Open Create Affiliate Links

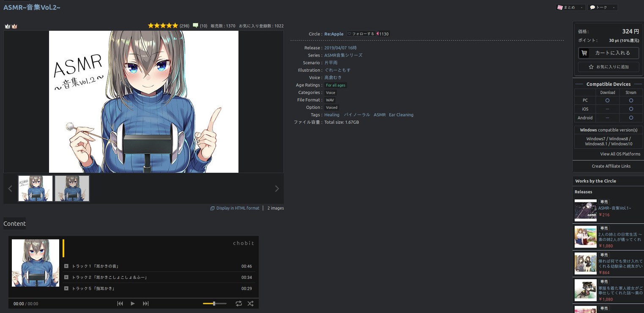611,166
